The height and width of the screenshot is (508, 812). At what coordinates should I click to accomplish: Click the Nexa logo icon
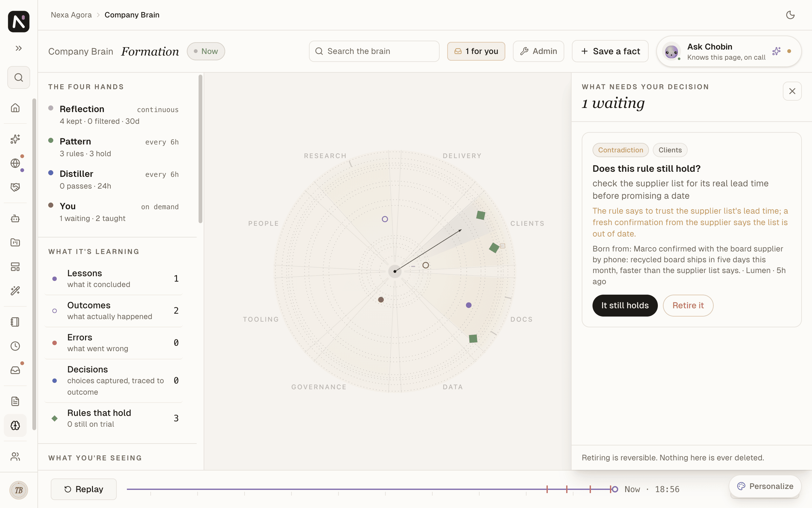pyautogui.click(x=18, y=22)
